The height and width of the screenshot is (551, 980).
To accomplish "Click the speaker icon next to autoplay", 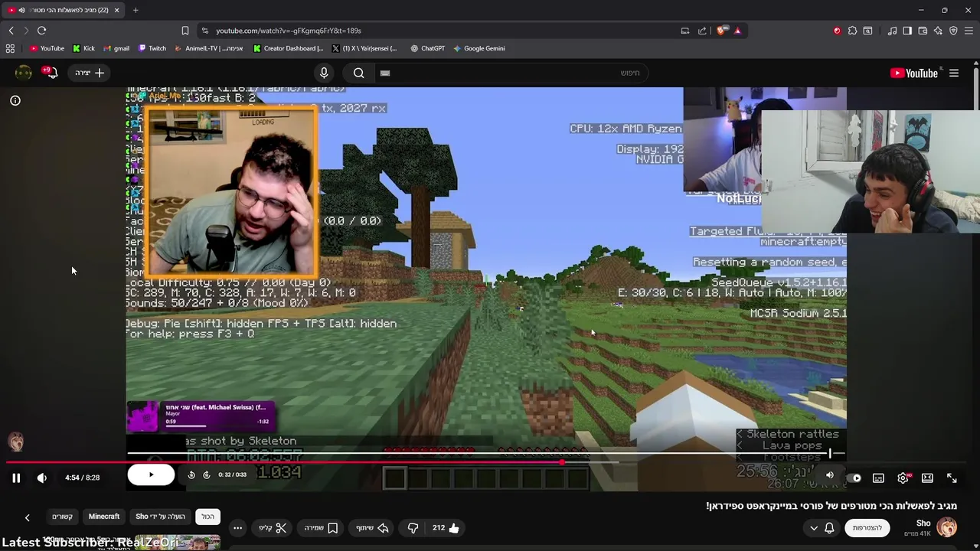I will [830, 475].
